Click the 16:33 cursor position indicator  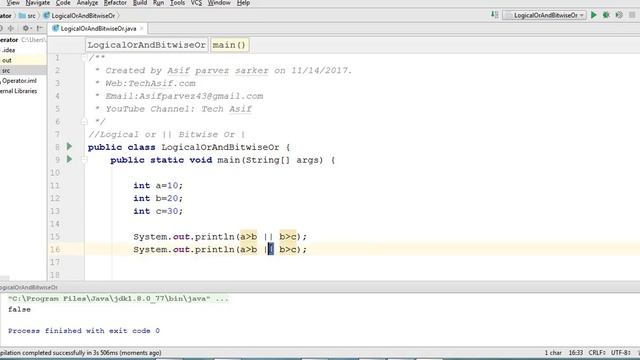(x=576, y=353)
